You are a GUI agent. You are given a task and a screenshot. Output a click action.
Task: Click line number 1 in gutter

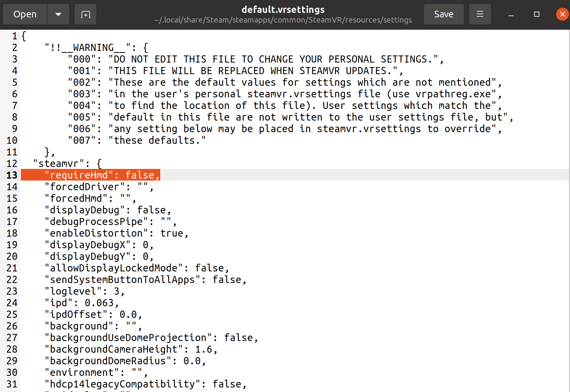click(x=15, y=36)
